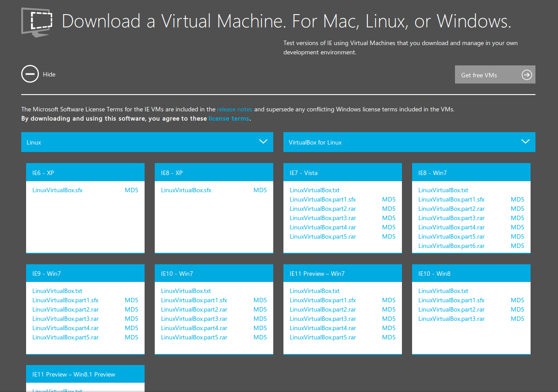This screenshot has width=558, height=392.
Task: Open LinuxVirtualBox.txt under IE8 - Win7
Action: point(443,190)
